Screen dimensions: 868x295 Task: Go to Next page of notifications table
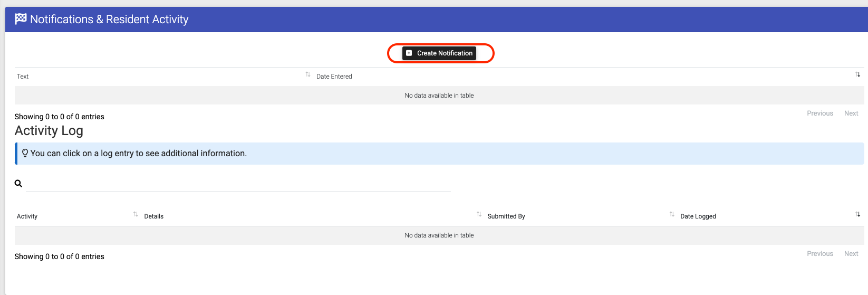(x=851, y=113)
